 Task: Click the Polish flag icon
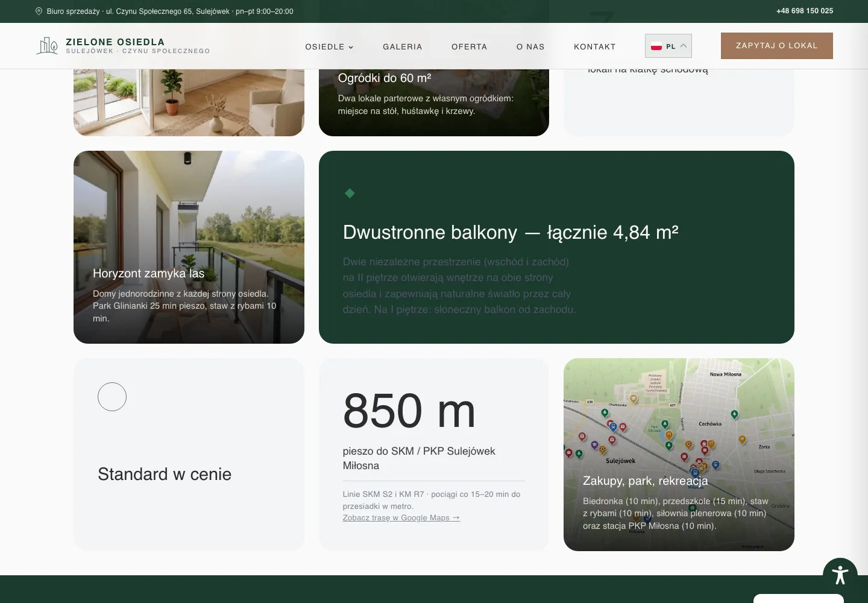[656, 46]
